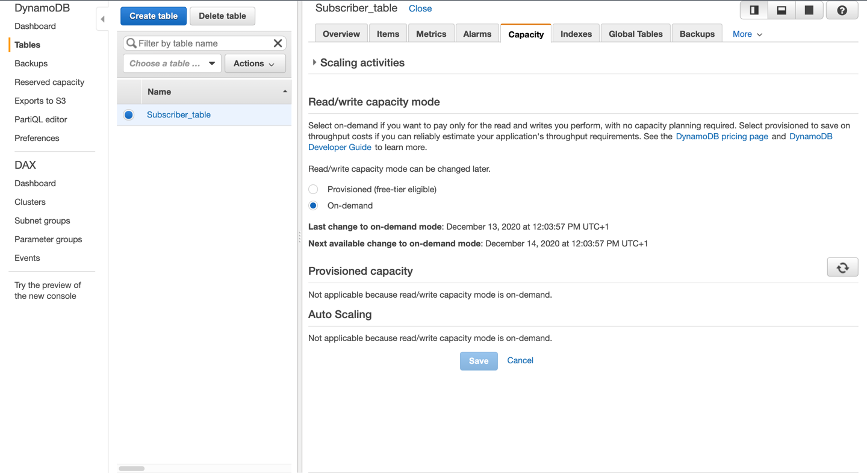Click the Create table button
Screen dimensions: 868x474
[x=153, y=16]
